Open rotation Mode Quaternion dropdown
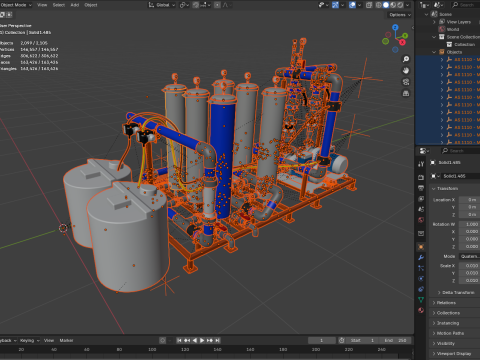 pos(469,256)
